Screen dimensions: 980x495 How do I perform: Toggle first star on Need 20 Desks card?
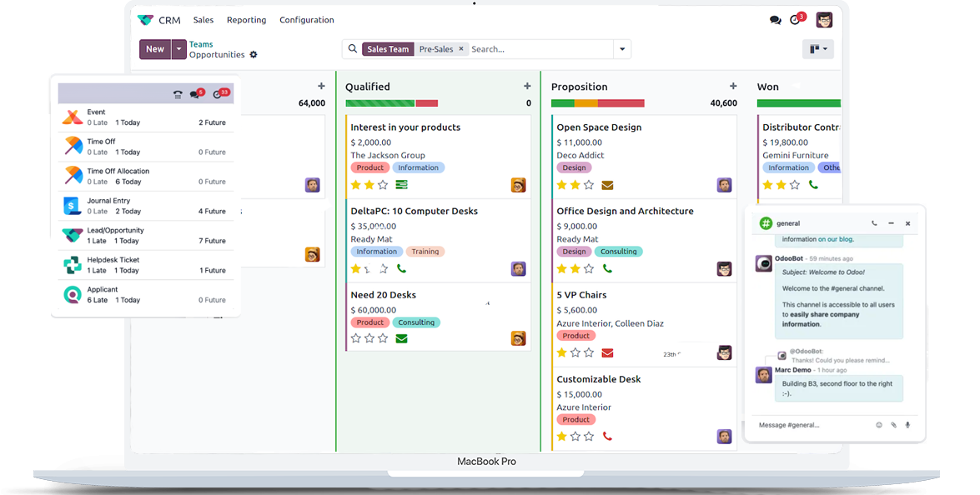(x=356, y=338)
